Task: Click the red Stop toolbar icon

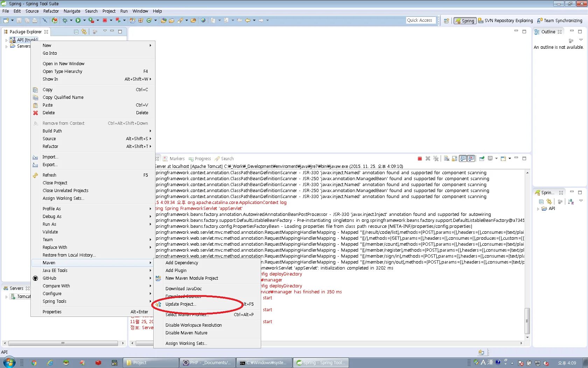Action: tap(105, 20)
